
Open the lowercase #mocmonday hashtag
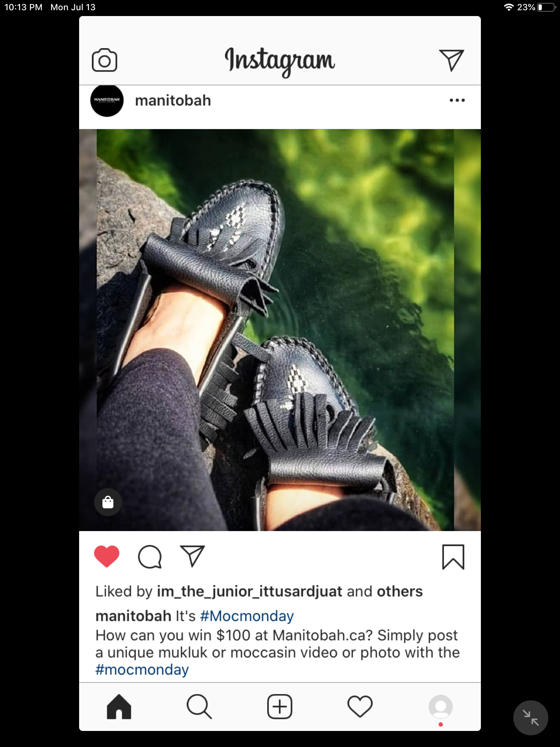coord(142,670)
